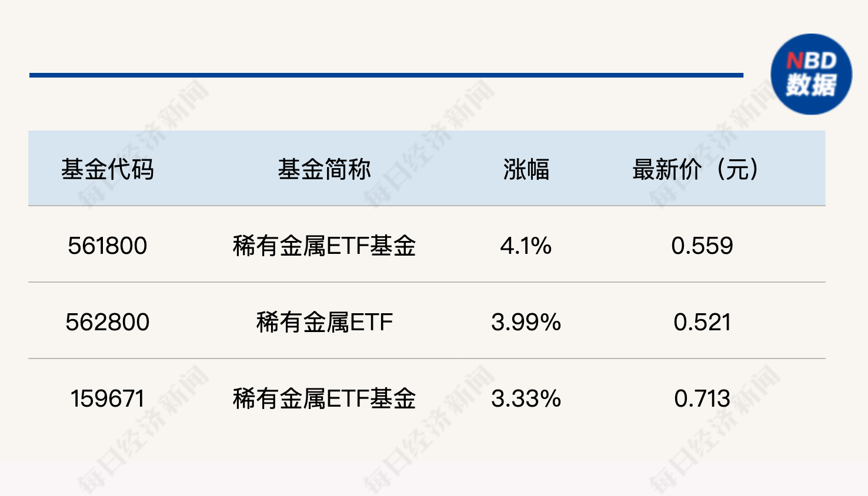This screenshot has width=868, height=496.
Task: Select fund code 561800
Action: coord(108,246)
